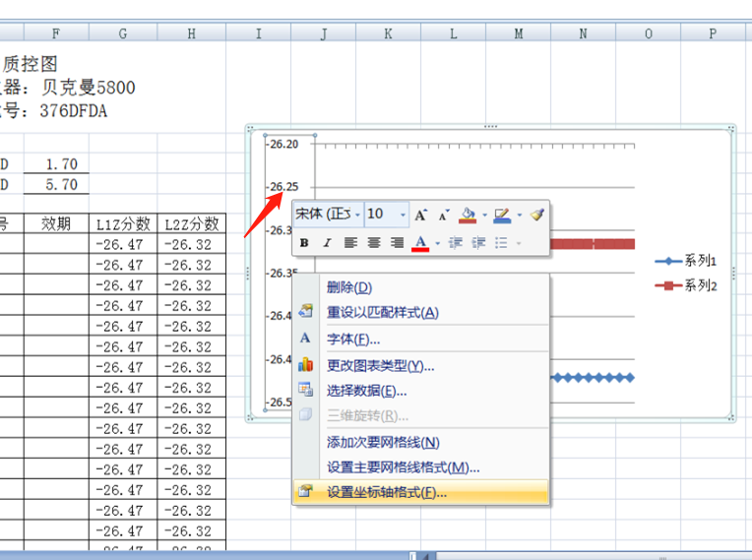Click the align right icon
Viewport: 752px width, 560px height.
[397, 242]
